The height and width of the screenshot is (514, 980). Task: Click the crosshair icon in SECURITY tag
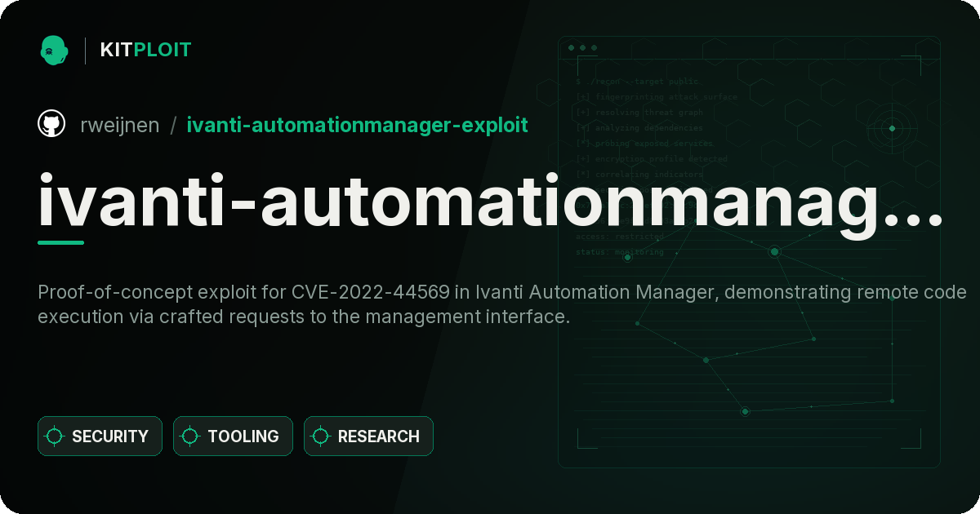pos(55,436)
